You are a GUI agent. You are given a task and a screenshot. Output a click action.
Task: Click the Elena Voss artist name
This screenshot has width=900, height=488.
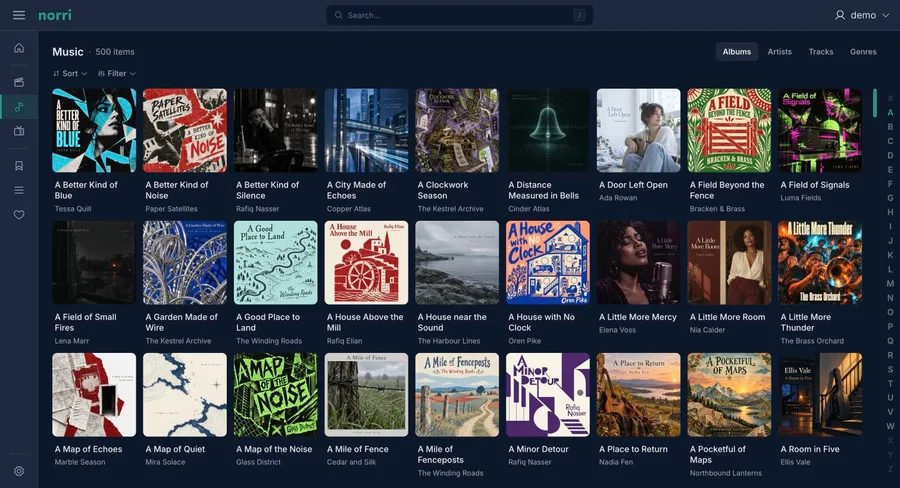[x=618, y=330]
